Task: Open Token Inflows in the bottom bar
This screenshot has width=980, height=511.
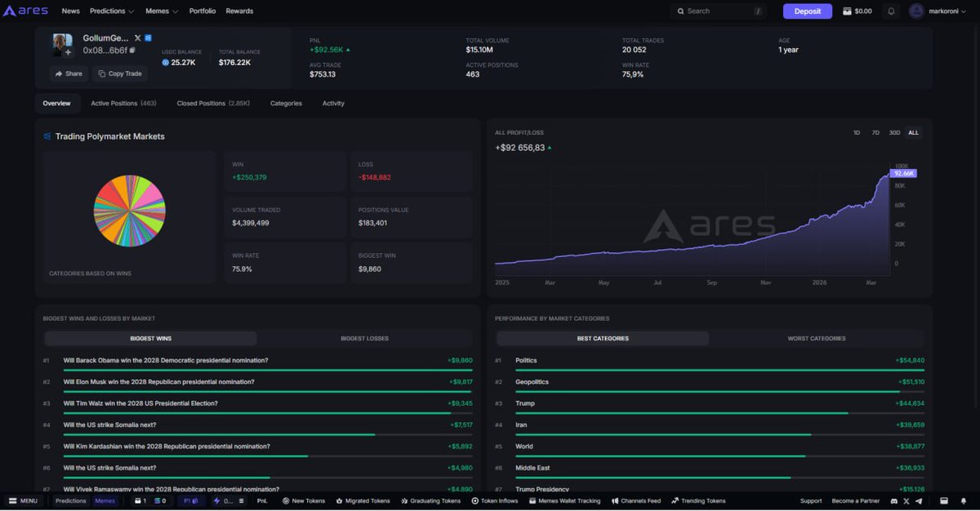Action: [495, 501]
